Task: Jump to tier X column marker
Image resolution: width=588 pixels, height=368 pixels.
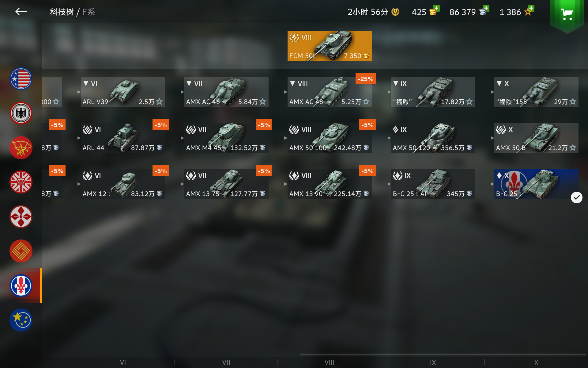Action: coord(536,362)
